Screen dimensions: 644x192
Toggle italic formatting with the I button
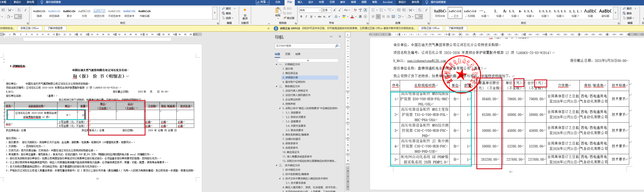[x=306, y=17]
